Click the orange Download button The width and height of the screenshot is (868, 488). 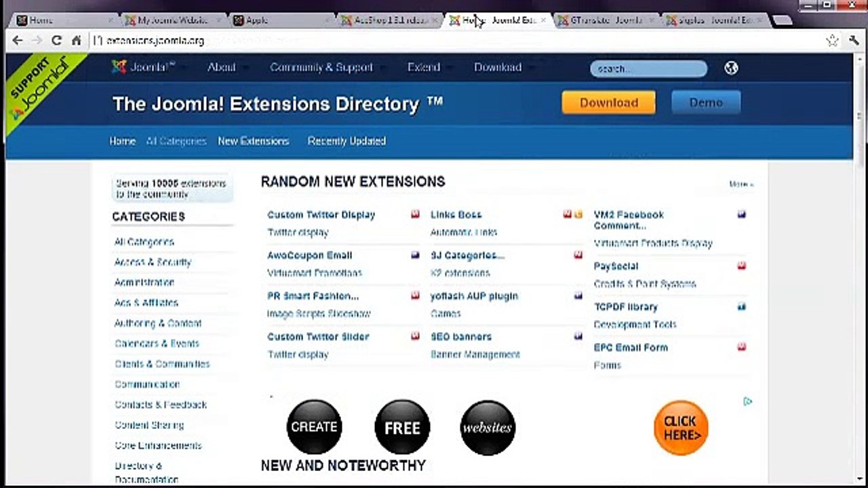click(608, 102)
